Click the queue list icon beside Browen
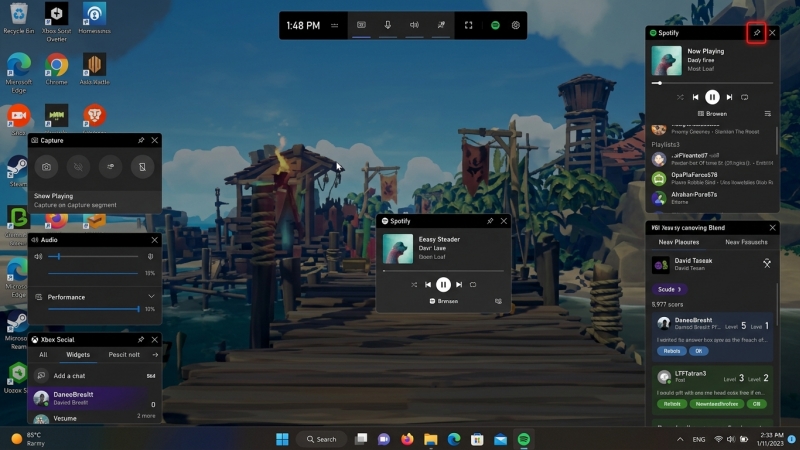 pos(768,114)
